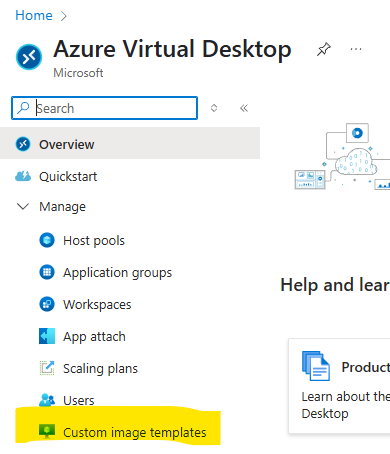Click the Azure Virtual Desktop page title

(x=172, y=49)
